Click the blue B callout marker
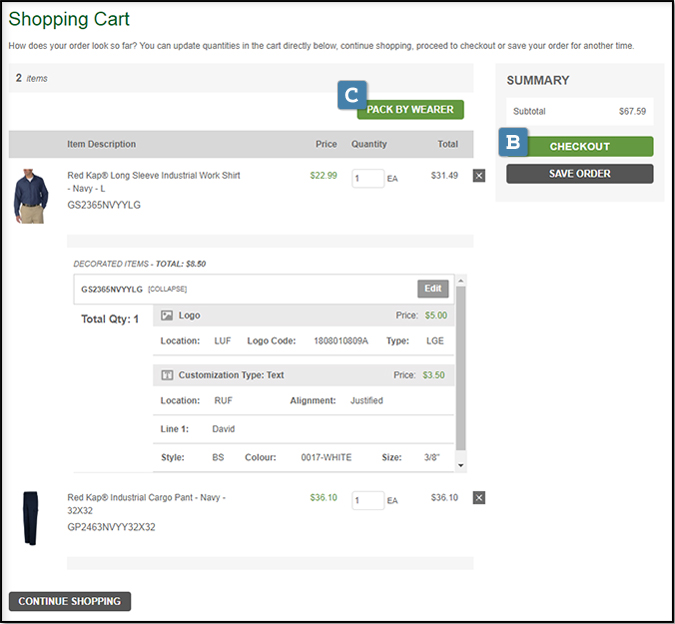Image resolution: width=675 pixels, height=624 pixels. click(513, 142)
